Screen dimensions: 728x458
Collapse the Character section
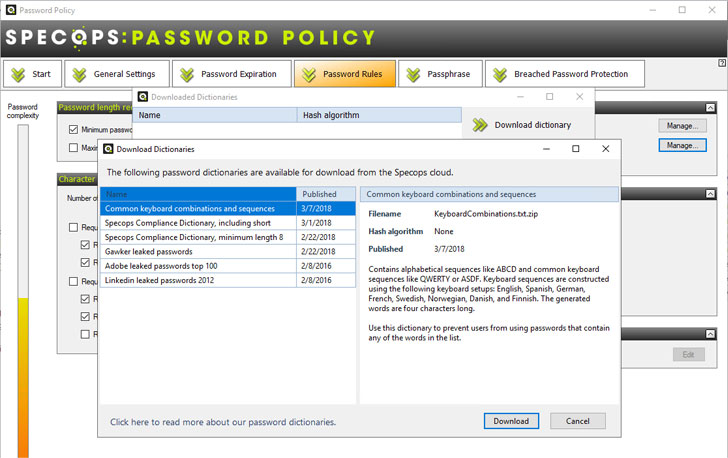point(710,194)
